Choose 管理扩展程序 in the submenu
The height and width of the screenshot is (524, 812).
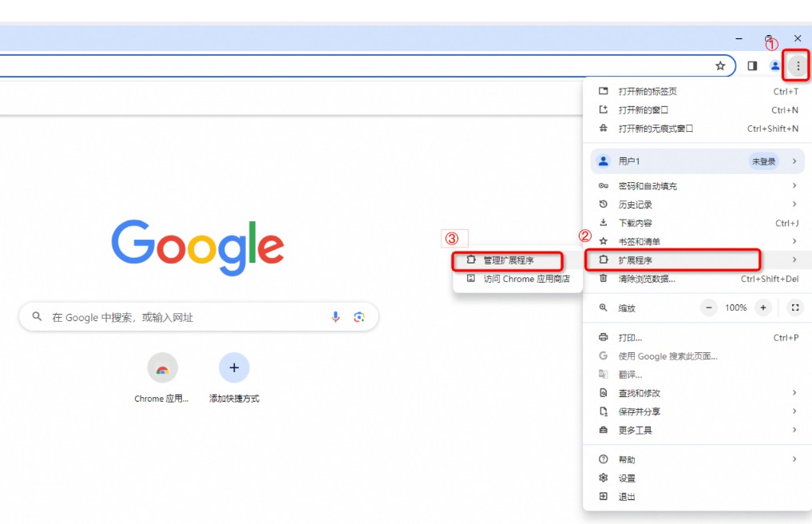pos(517,260)
